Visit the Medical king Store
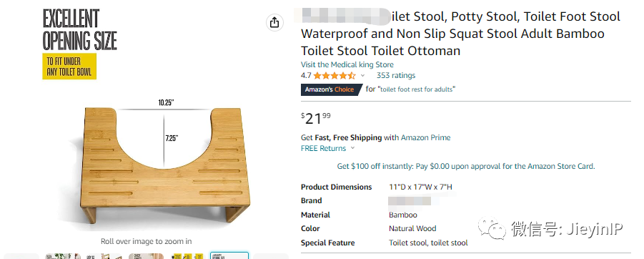644x259 pixels. pyautogui.click(x=347, y=64)
